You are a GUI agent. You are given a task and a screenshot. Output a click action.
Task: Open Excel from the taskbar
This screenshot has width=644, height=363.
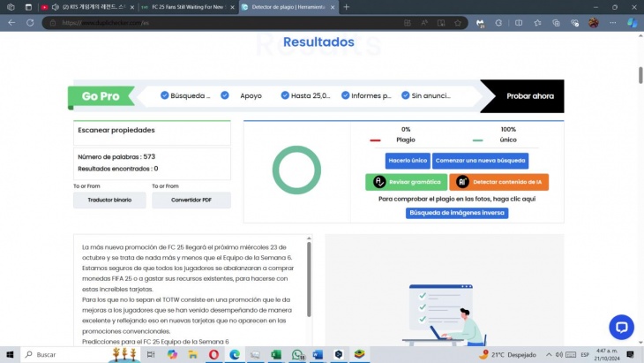(276, 354)
